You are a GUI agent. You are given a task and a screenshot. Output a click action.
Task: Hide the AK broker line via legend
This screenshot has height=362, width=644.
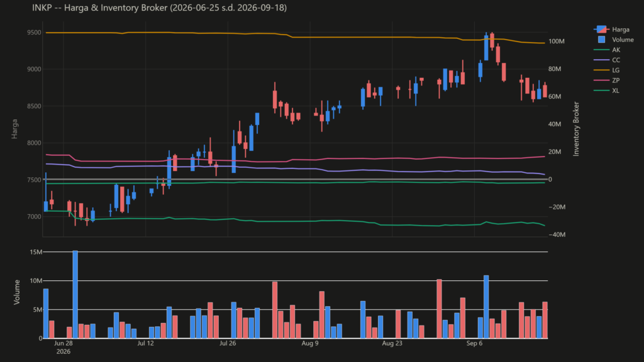pyautogui.click(x=607, y=50)
